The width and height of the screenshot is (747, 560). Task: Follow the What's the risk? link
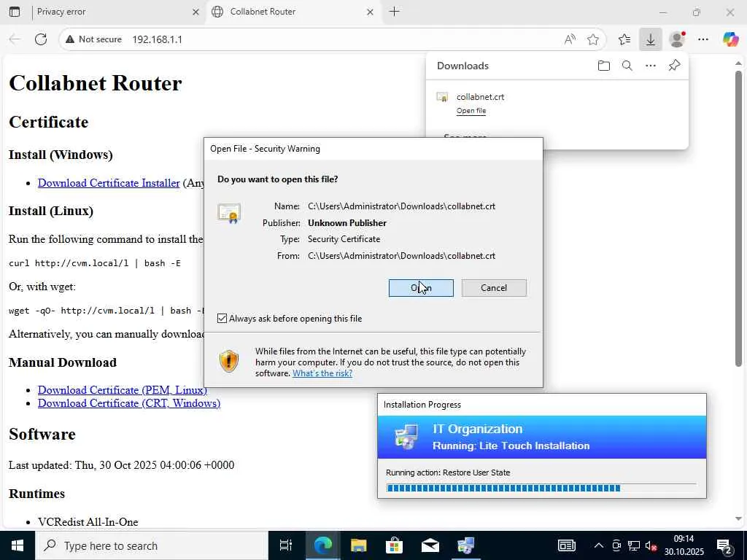click(x=322, y=373)
